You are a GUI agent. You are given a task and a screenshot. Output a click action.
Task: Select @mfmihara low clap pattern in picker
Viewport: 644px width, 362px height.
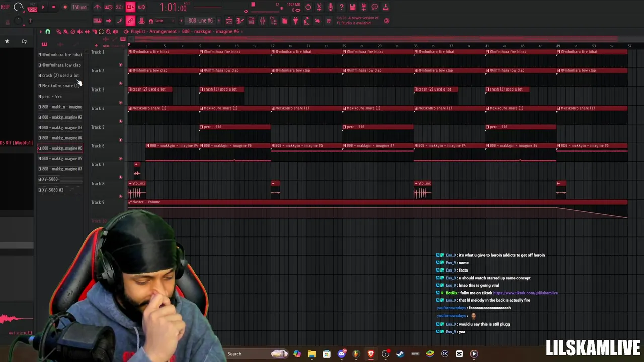60,65
